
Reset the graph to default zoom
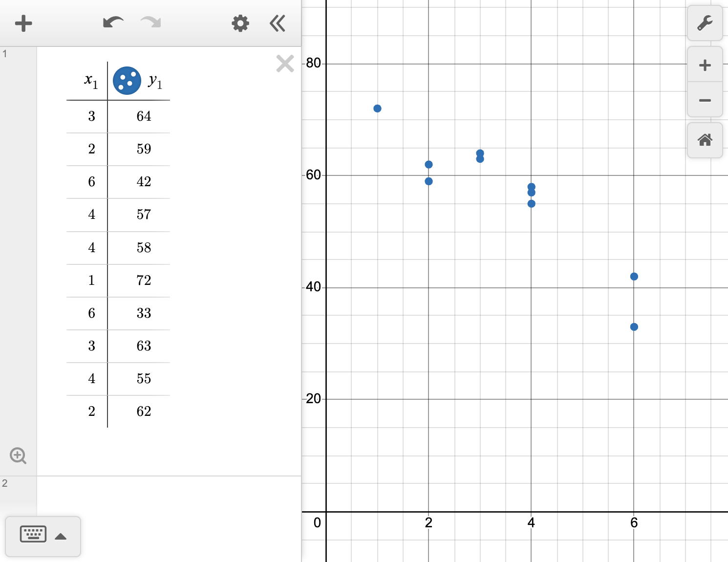705,141
